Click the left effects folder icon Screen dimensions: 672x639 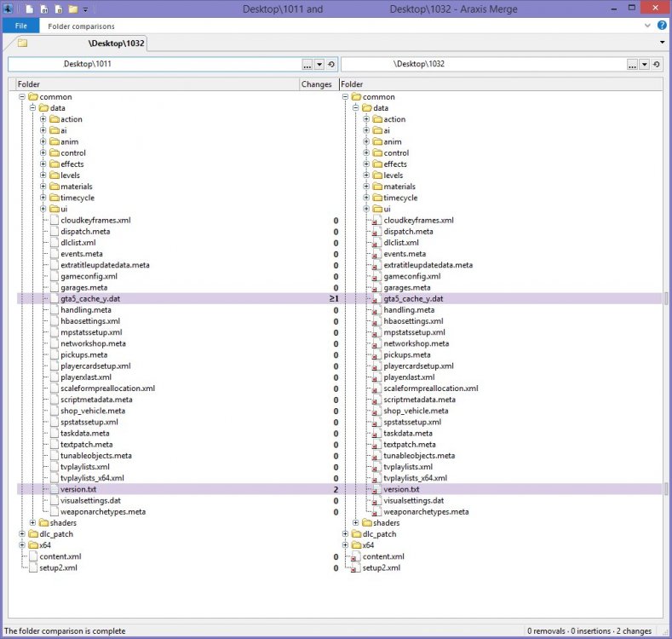[x=55, y=164]
